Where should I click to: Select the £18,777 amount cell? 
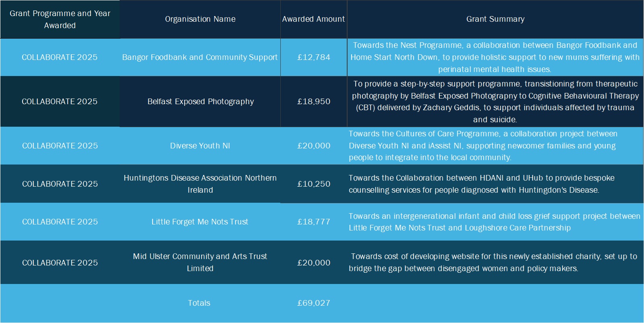[x=313, y=222]
